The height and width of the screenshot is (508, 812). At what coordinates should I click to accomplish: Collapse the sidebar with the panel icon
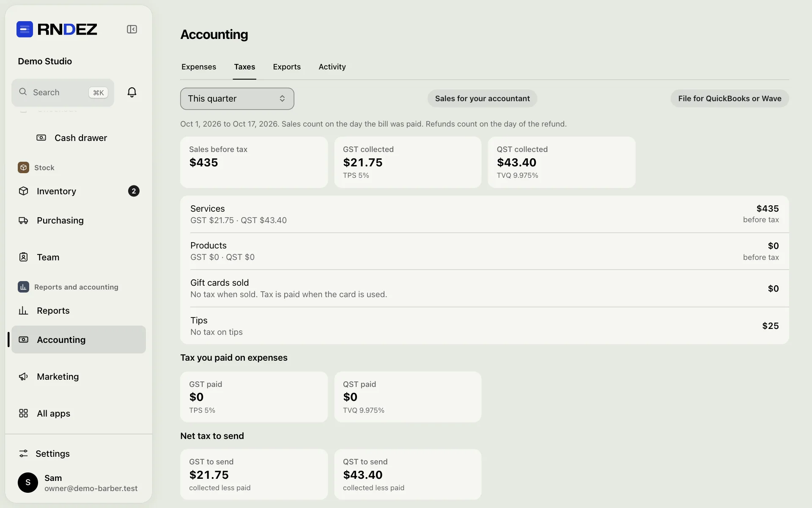[x=132, y=29]
